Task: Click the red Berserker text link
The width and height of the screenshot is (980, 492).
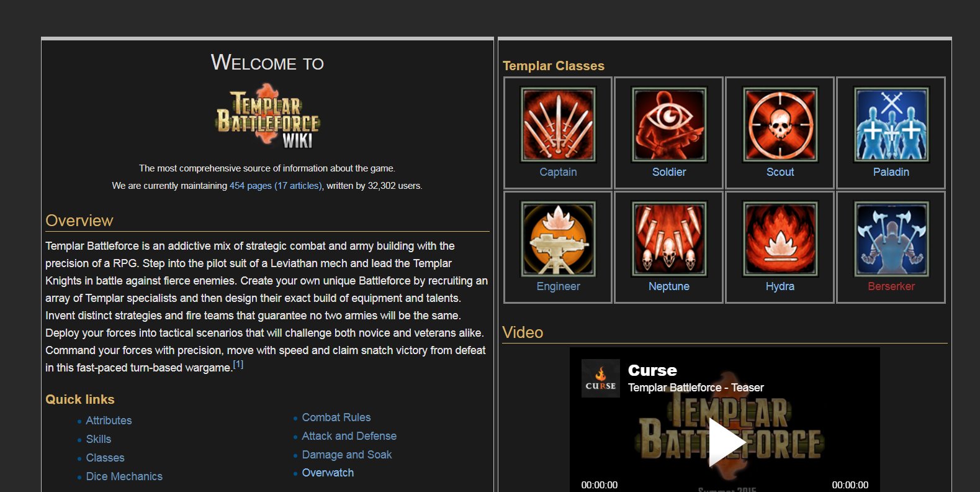Action: 891,286
